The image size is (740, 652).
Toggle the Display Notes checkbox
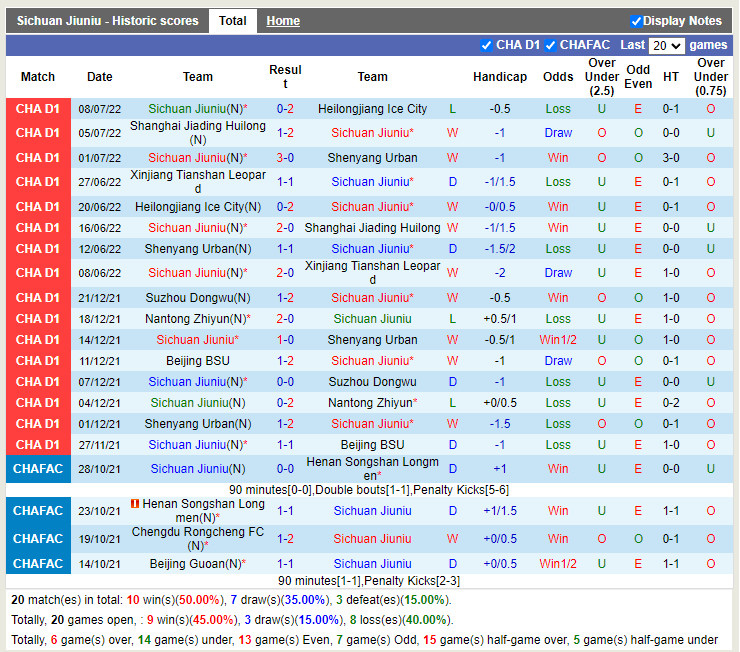pos(637,21)
